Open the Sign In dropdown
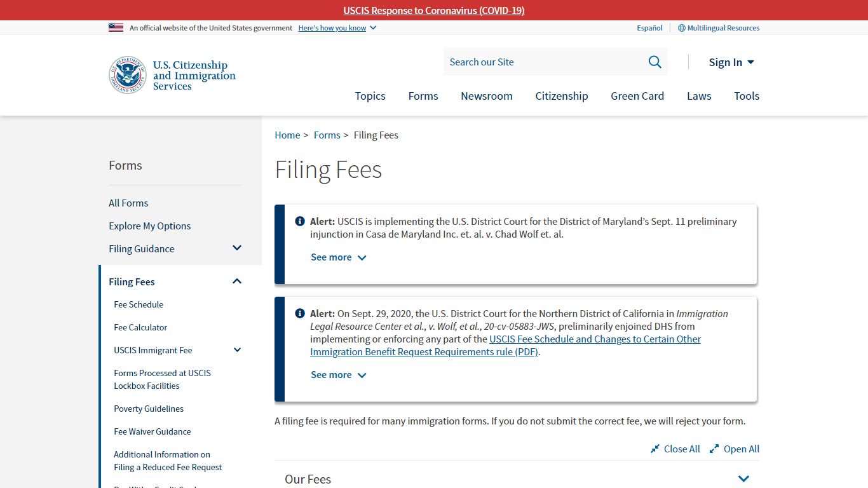 tap(731, 62)
